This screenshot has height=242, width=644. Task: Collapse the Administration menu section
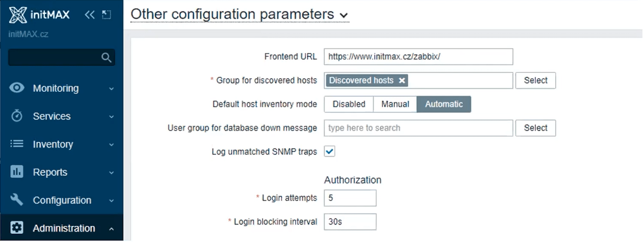tap(111, 229)
